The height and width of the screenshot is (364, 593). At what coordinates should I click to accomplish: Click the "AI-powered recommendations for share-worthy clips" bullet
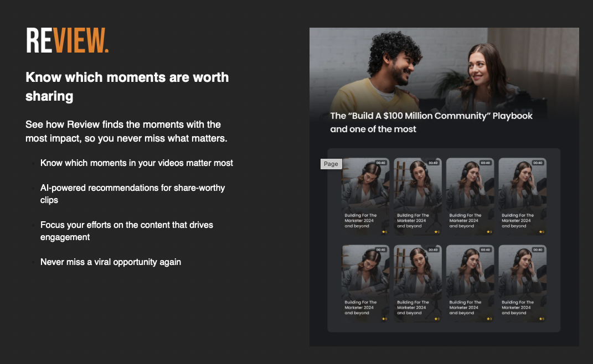click(132, 194)
